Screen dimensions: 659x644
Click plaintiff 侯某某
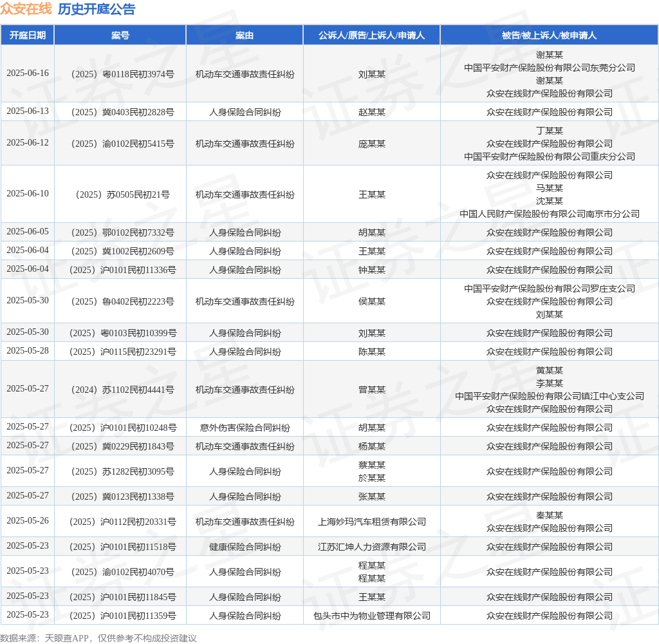pyautogui.click(x=371, y=301)
